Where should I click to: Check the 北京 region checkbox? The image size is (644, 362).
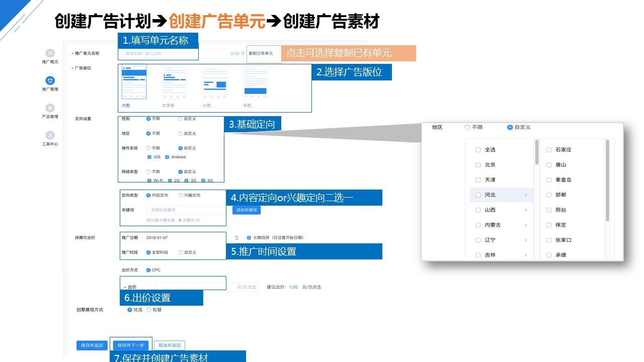[x=478, y=165]
